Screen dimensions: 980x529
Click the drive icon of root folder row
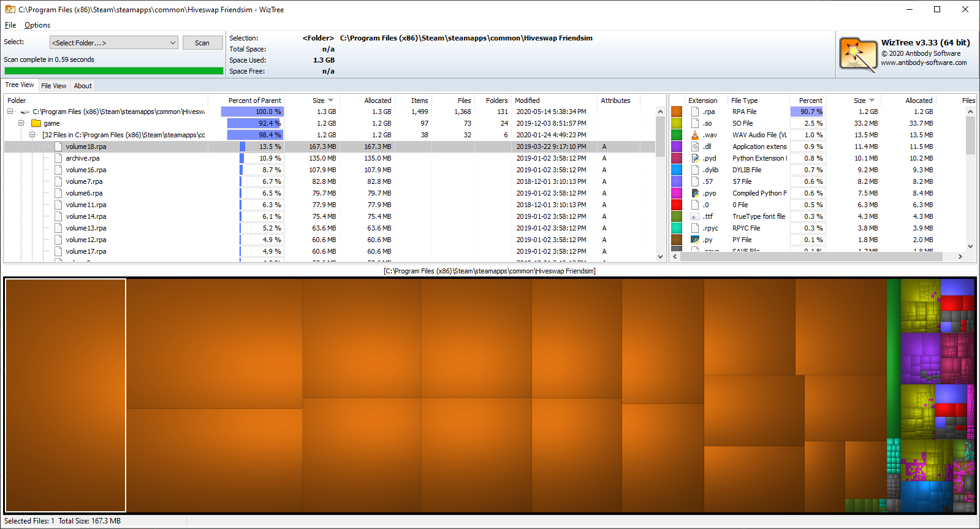(25, 112)
